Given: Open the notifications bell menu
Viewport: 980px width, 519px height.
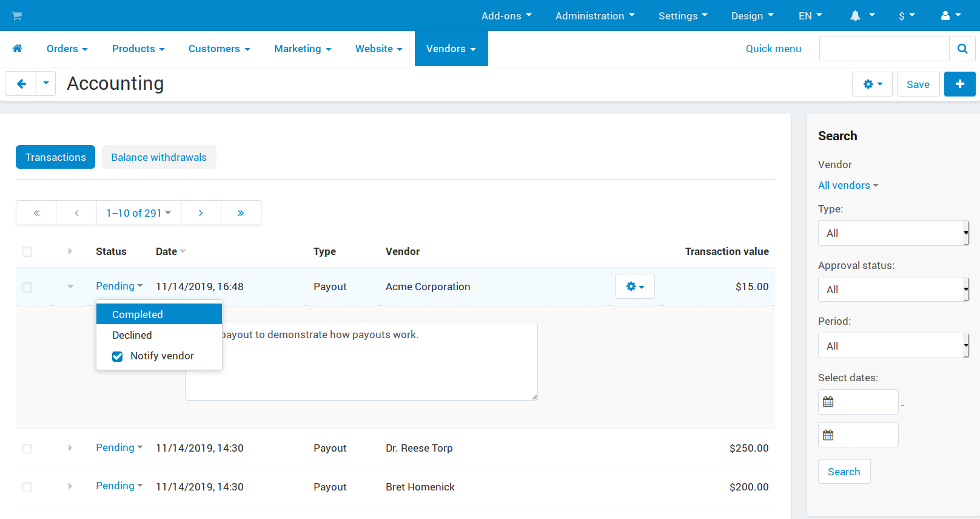Looking at the screenshot, I should click(x=862, y=16).
